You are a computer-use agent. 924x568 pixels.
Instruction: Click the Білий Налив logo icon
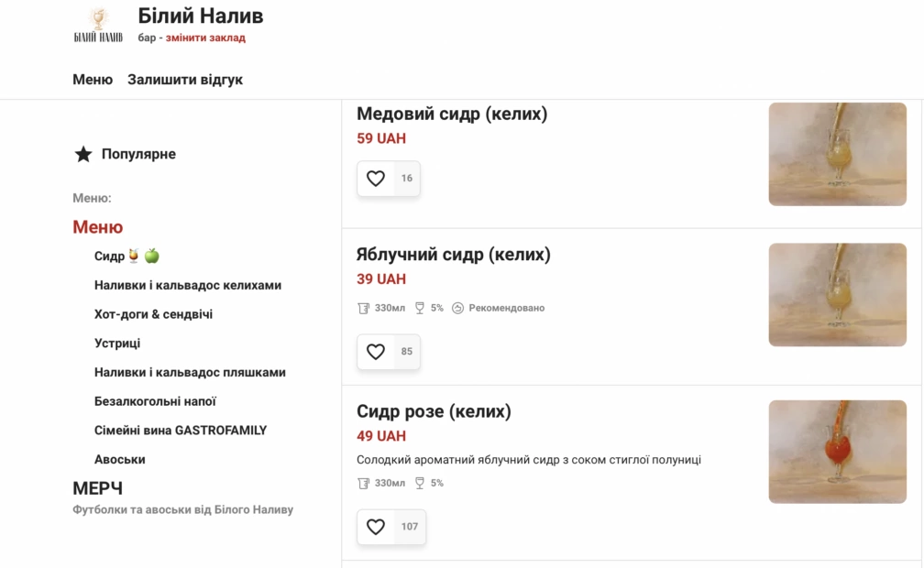pos(98,25)
